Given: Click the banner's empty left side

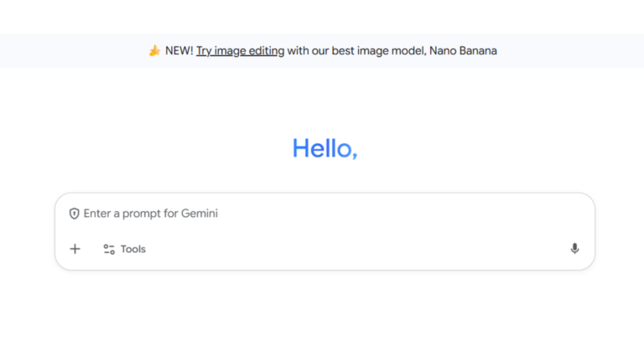Looking at the screenshot, I should pyautogui.click(x=67, y=51).
